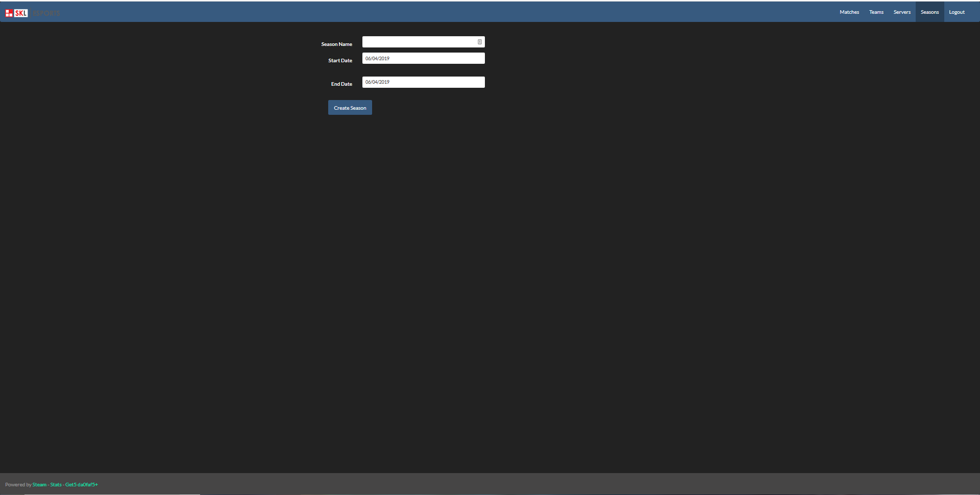Click the Create Season button
980x495 pixels.
coord(350,108)
